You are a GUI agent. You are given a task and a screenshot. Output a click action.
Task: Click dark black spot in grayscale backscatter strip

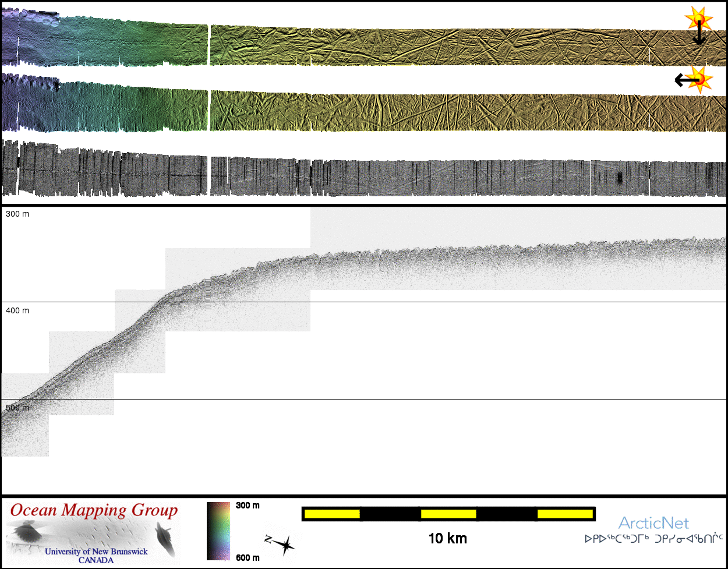coord(619,177)
